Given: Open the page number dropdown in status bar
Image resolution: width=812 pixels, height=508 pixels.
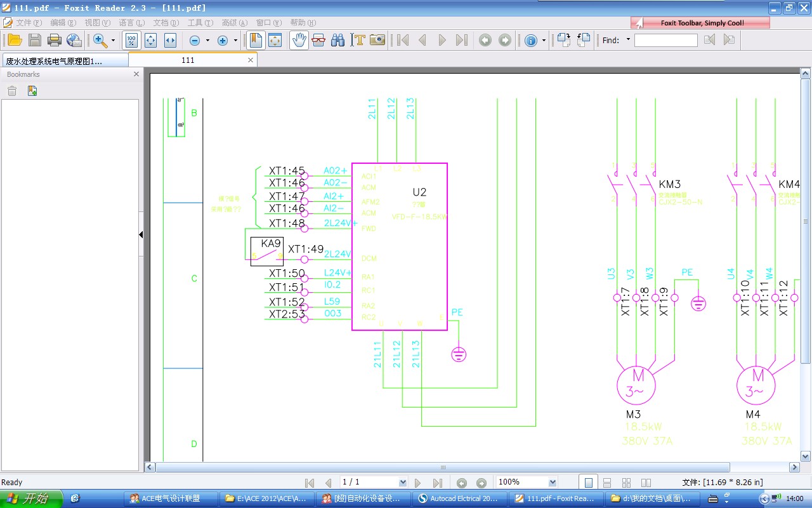Looking at the screenshot, I should (x=402, y=483).
